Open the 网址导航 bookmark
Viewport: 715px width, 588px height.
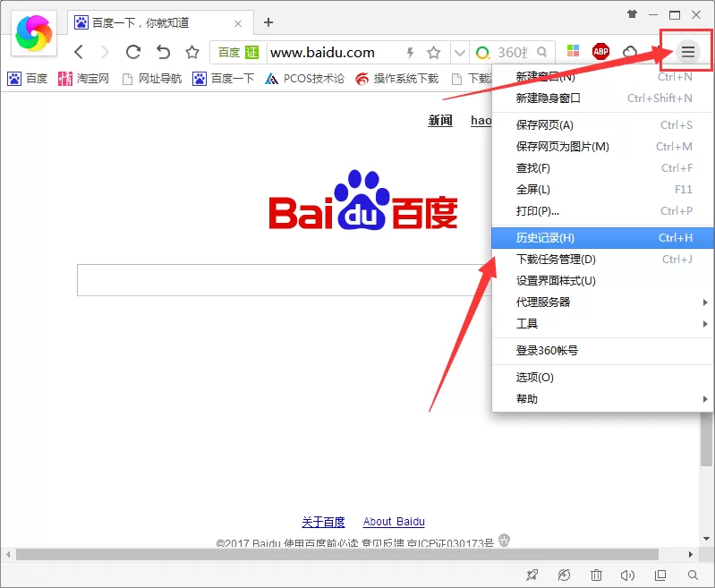[x=152, y=79]
